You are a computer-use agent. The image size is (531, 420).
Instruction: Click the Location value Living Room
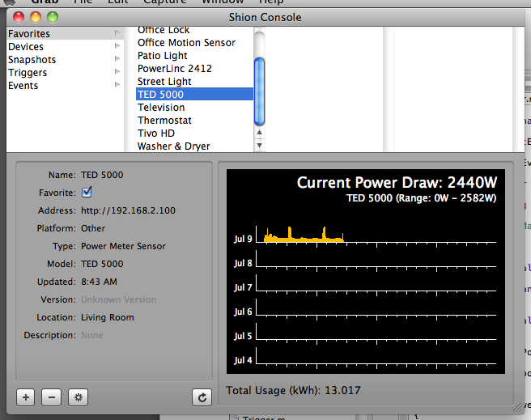coord(108,317)
